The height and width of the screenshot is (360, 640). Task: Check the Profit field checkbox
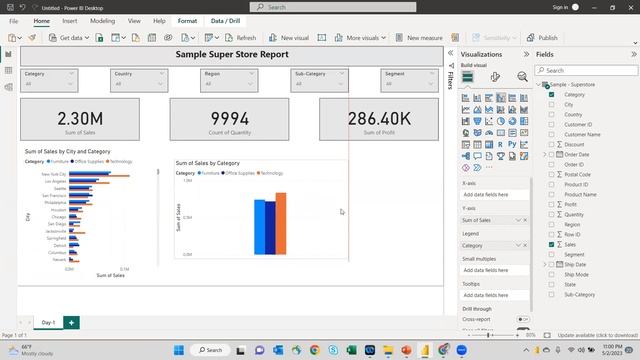pyautogui.click(x=551, y=204)
